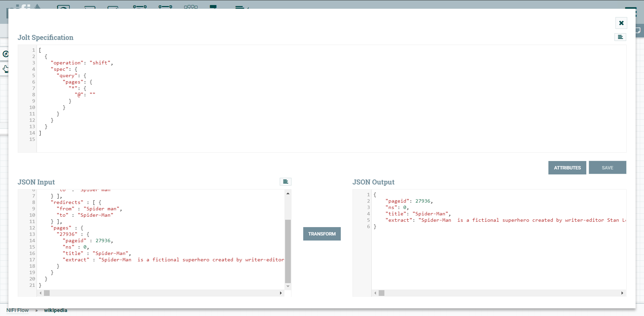Image resolution: width=644 pixels, height=316 pixels.
Task: Click inside the JSON Output panel
Action: pyautogui.click(x=496, y=255)
